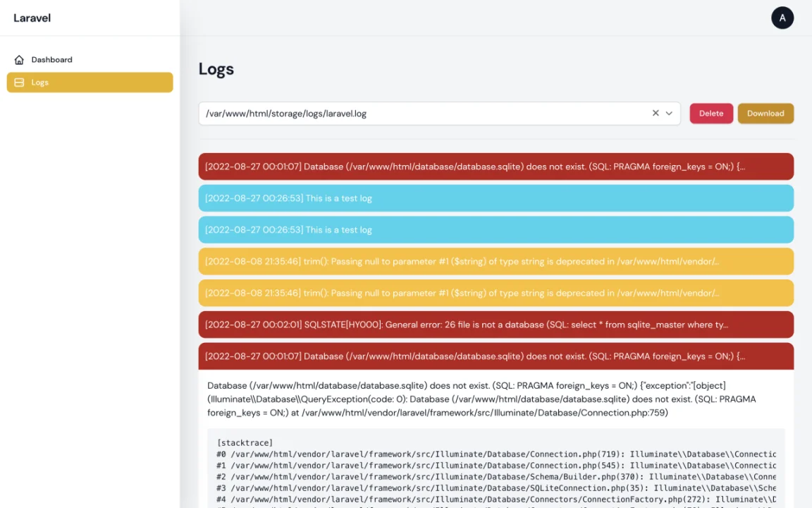Click the log icon beside the Logs label
Image resolution: width=812 pixels, height=508 pixels.
point(19,82)
